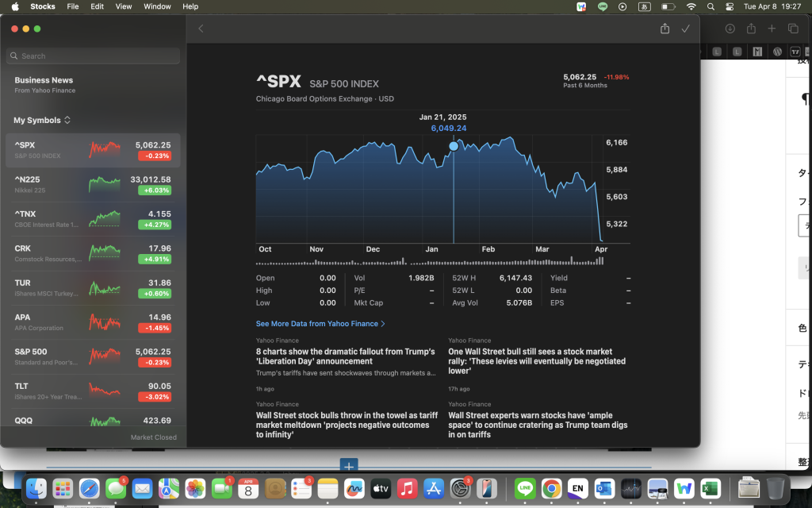Open the App Store Dock icon
Viewport: 812px width, 508px height.
click(x=434, y=488)
